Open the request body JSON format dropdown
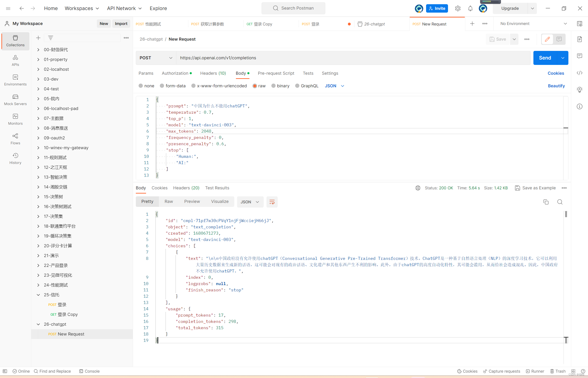Image resolution: width=588 pixels, height=378 pixels. coord(335,86)
